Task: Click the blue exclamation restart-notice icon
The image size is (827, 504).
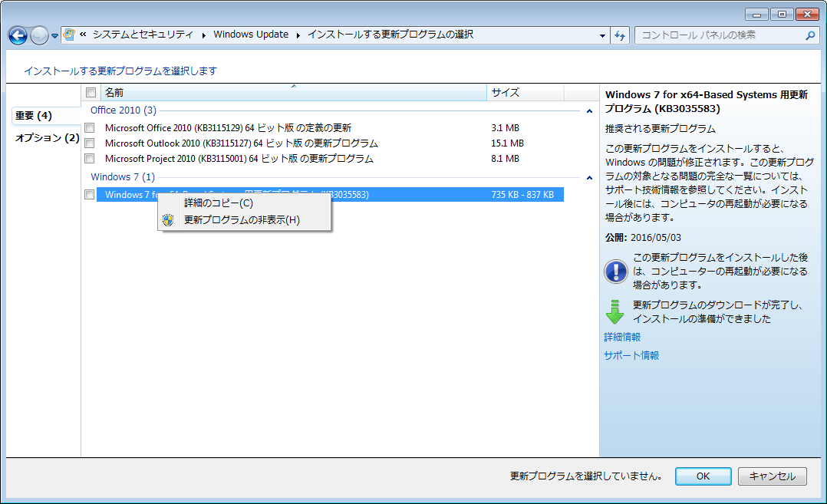Action: (615, 272)
